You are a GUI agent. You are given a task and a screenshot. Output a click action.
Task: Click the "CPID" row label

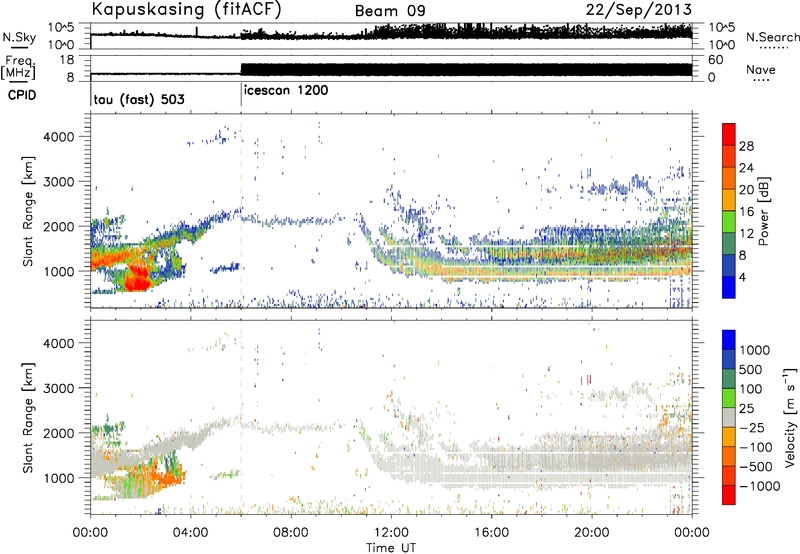coord(22,95)
